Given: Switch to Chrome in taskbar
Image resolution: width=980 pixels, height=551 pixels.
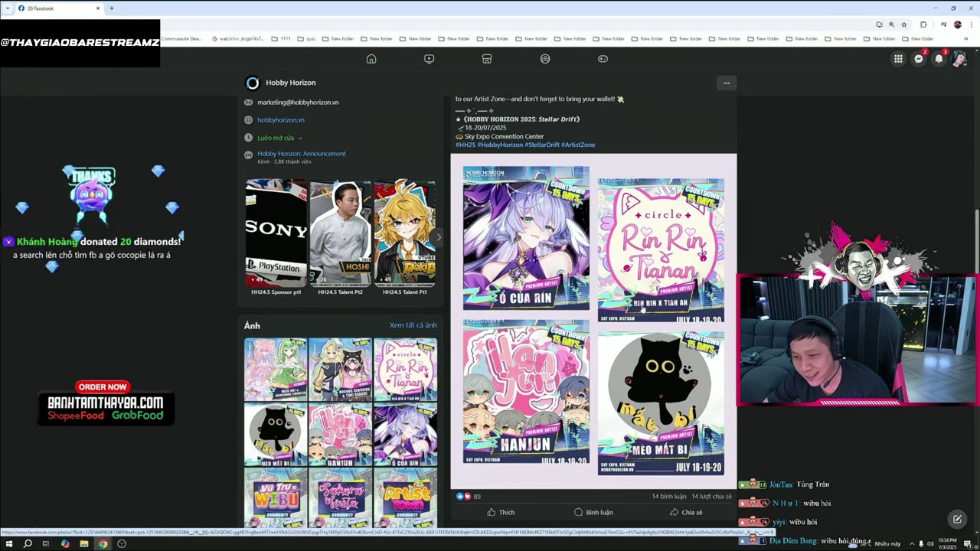Looking at the screenshot, I should click(103, 543).
